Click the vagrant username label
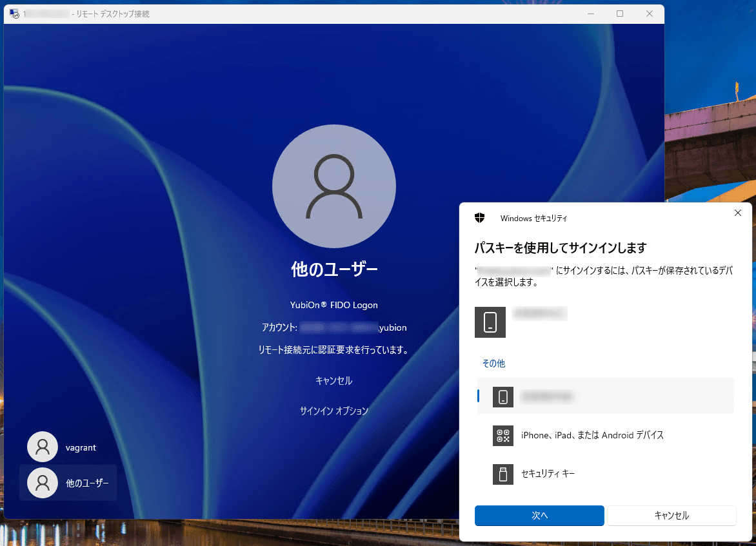 pyautogui.click(x=81, y=447)
